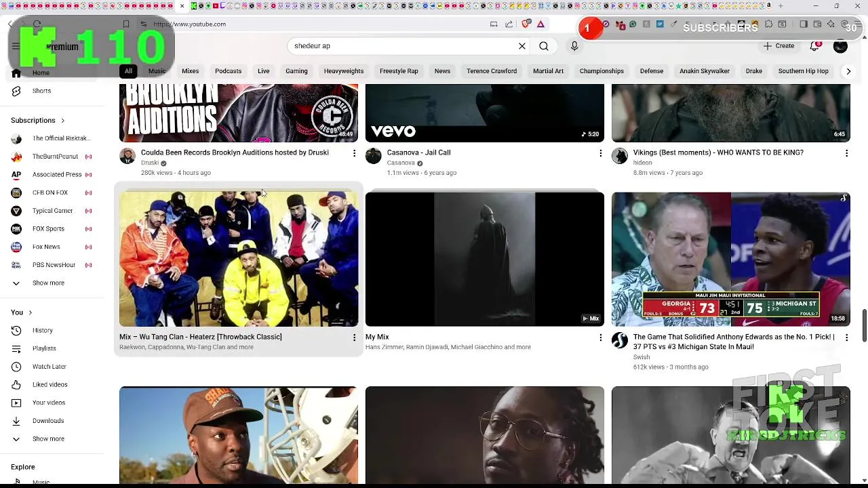Open the Casanova - Jail Call video title
Viewport: 868px width, 488px height.
point(418,152)
